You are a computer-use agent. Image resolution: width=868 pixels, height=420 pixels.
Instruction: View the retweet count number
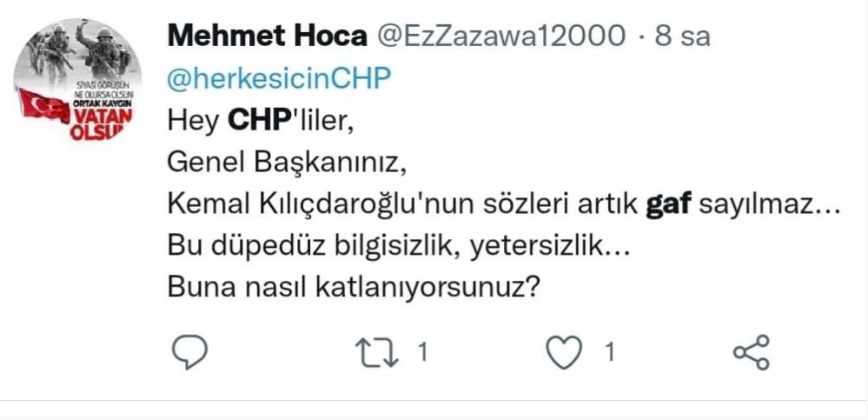click(x=422, y=352)
